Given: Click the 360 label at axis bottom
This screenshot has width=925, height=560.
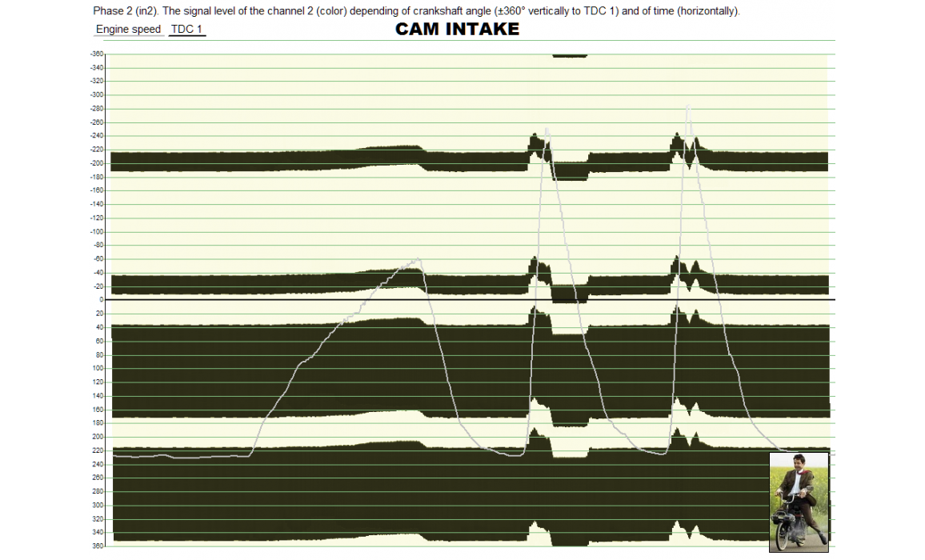Looking at the screenshot, I should [98, 546].
